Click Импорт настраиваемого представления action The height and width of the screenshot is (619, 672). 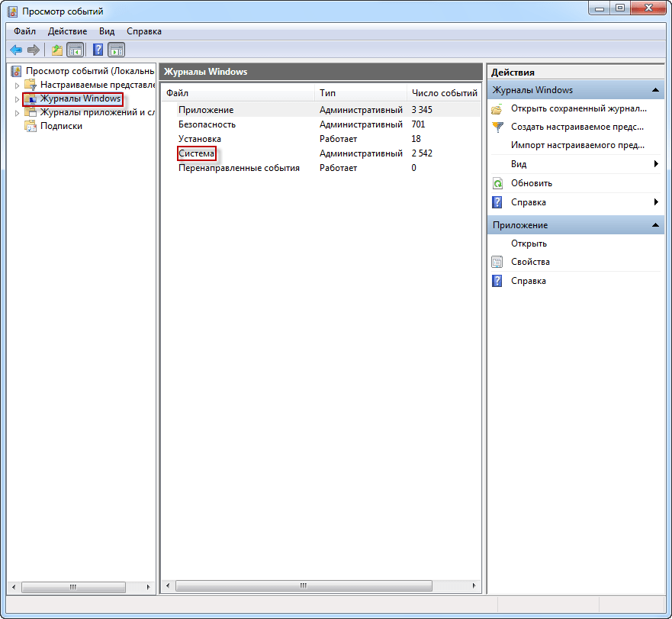577,145
